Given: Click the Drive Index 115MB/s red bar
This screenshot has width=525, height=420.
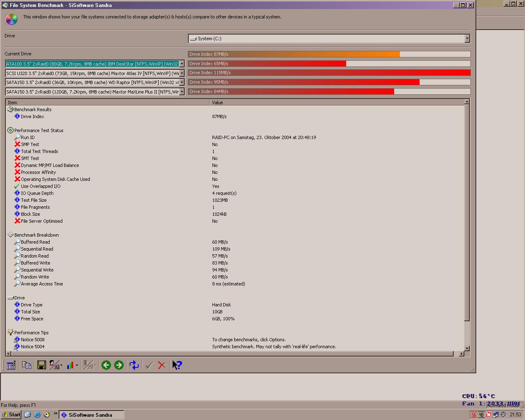Looking at the screenshot, I should [329, 73].
